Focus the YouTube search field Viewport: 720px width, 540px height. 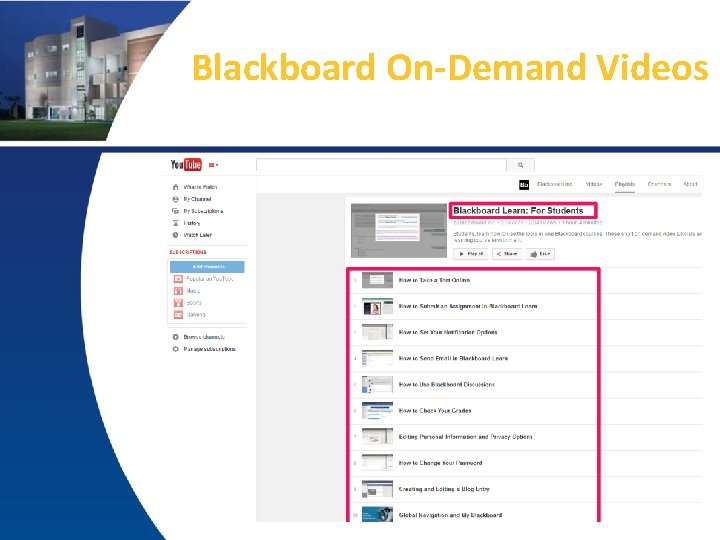[x=381, y=165]
